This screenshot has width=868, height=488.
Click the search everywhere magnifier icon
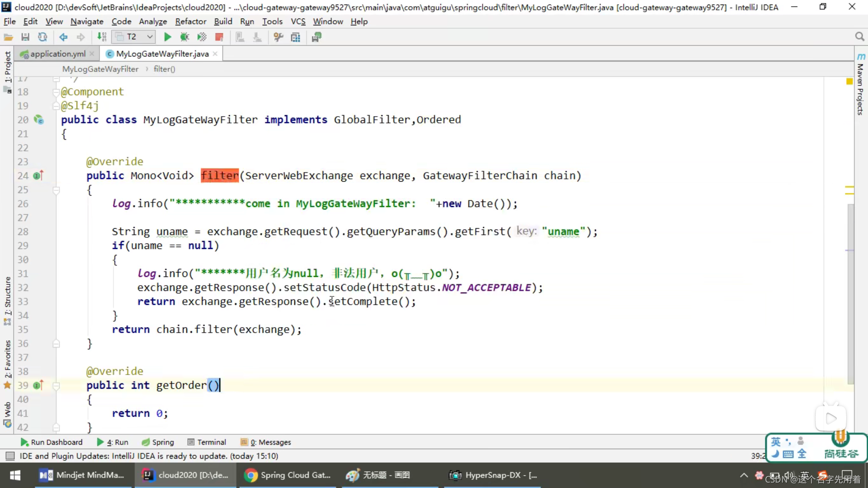(859, 37)
